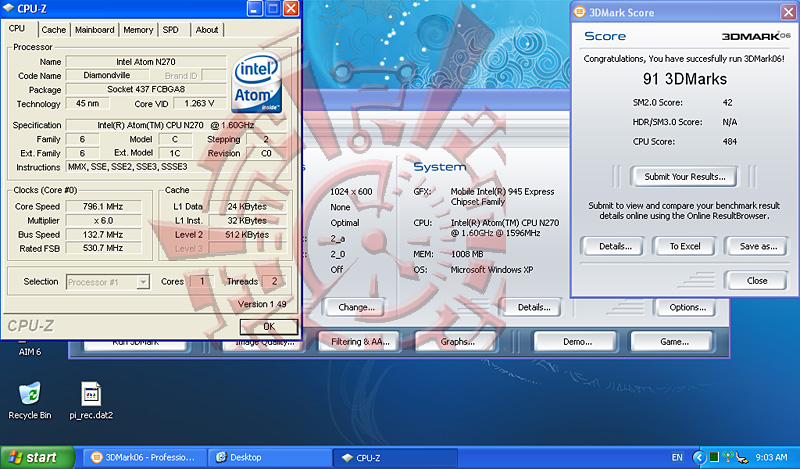This screenshot has width=800, height=469.
Task: Click the MEM value 1008 MB
Action: click(x=467, y=254)
